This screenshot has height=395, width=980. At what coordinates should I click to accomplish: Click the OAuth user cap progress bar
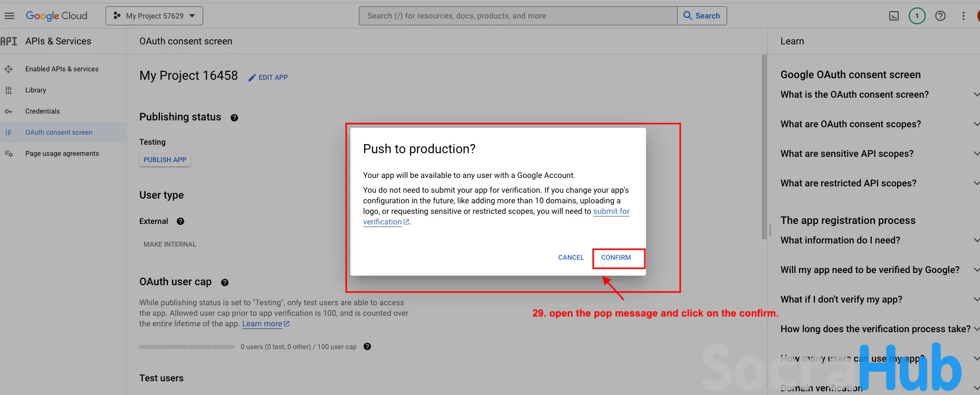tap(187, 347)
